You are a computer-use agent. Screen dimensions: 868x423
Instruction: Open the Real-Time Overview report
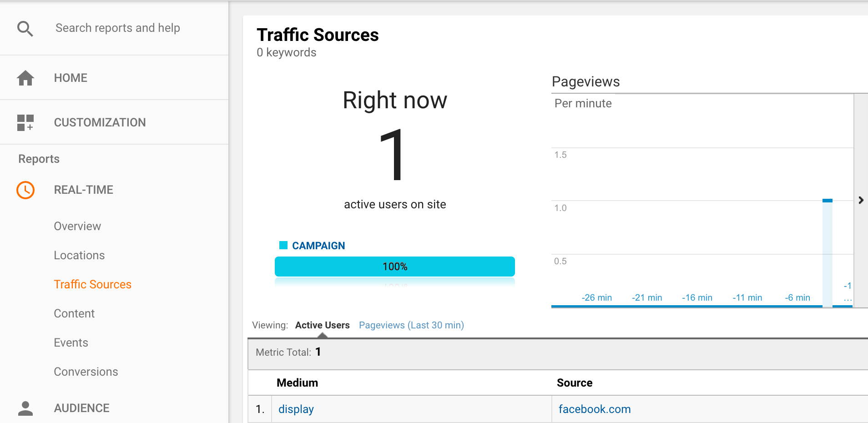[x=77, y=226]
